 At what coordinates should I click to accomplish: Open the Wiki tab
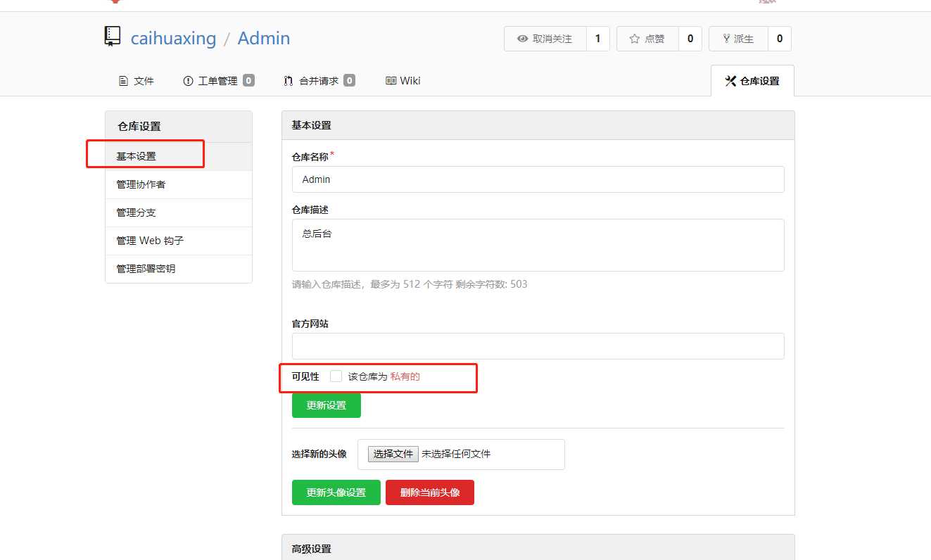coord(403,81)
